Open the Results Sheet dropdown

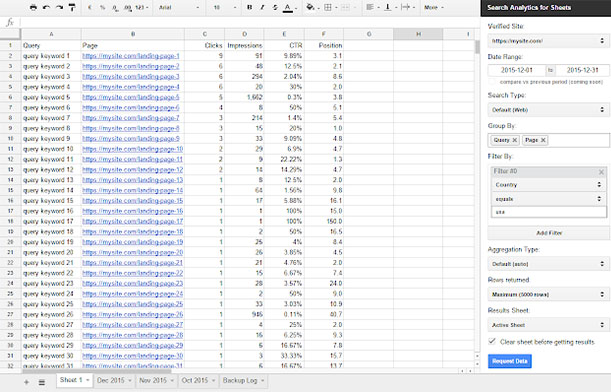(x=548, y=325)
